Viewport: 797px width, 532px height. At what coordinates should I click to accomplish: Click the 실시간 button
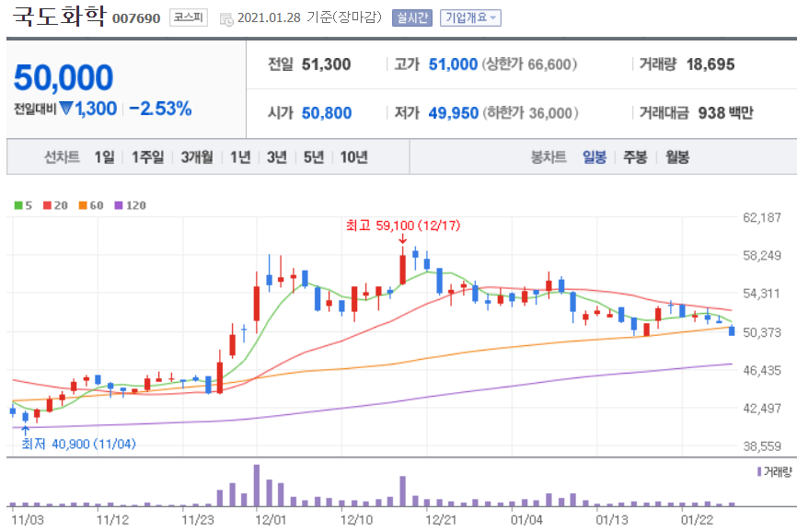[x=412, y=17]
